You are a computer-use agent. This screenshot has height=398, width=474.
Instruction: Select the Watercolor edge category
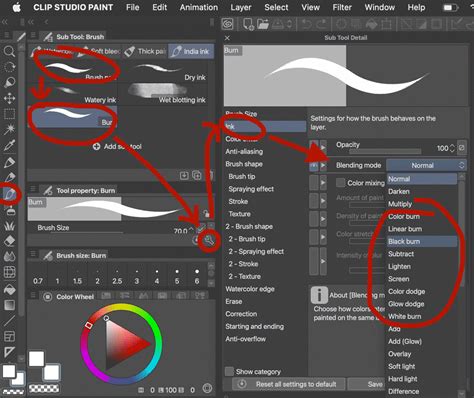[250, 289]
